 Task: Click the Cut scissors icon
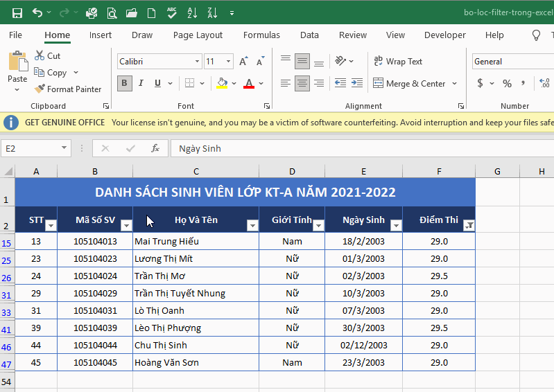point(40,55)
